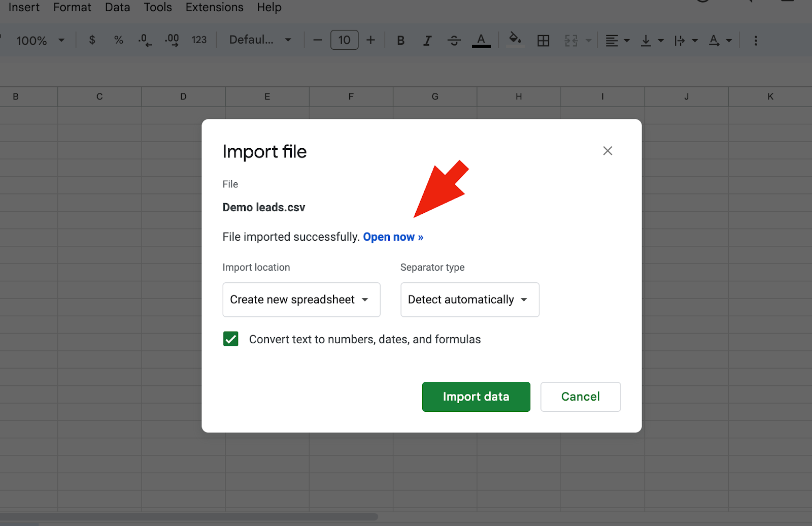The width and height of the screenshot is (812, 526).
Task: Toggle strikethrough formatting
Action: [454, 41]
